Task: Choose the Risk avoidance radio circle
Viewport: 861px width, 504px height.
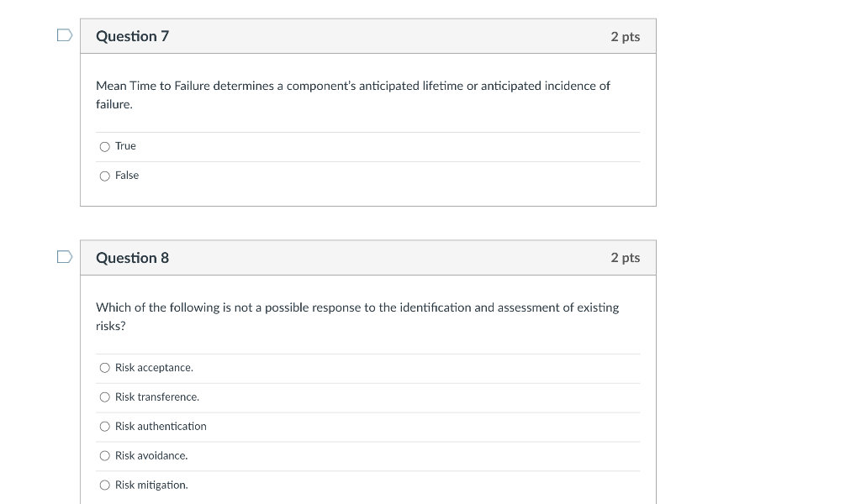Action: tap(104, 456)
